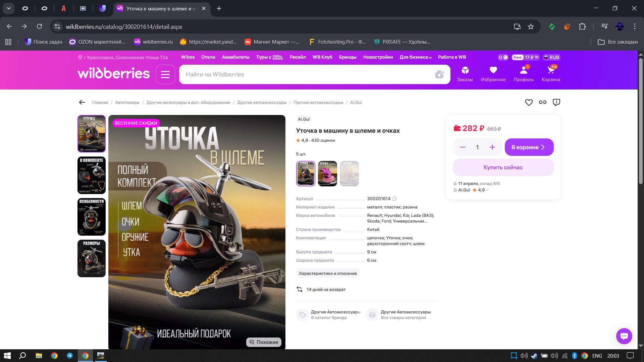Open the RUB currency selector

pos(551,57)
